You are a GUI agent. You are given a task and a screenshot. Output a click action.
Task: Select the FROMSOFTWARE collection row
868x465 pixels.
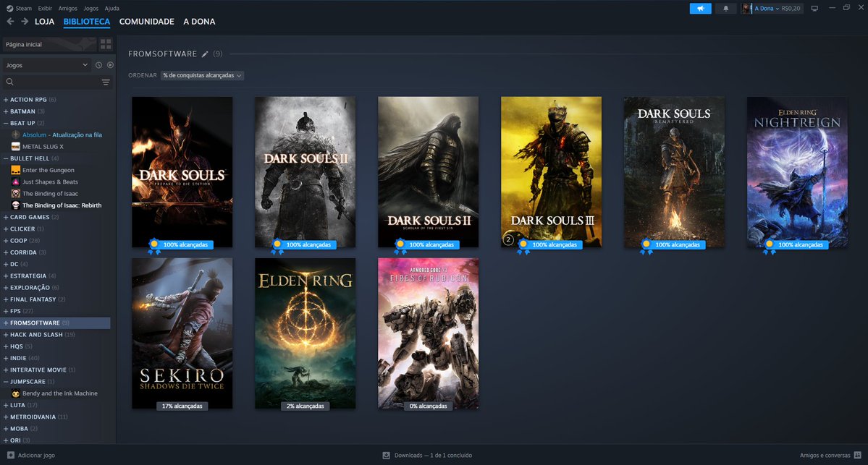(55, 323)
